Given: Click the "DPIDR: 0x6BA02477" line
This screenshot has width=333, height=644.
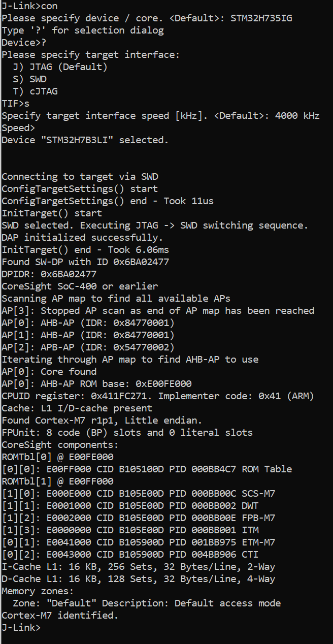Looking at the screenshot, I should click(x=49, y=274).
